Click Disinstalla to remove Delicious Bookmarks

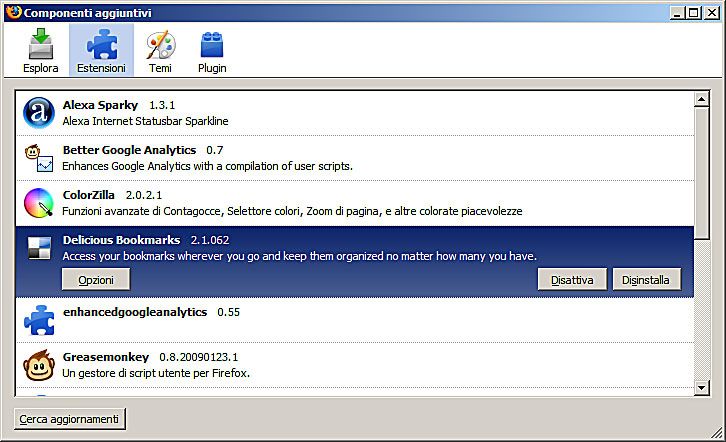646,280
